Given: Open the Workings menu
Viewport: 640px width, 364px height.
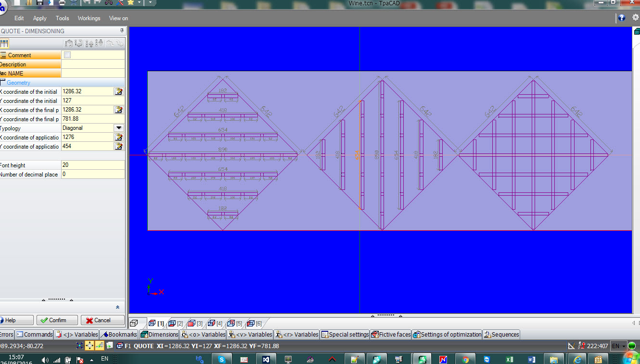Looking at the screenshot, I should pos(89,18).
